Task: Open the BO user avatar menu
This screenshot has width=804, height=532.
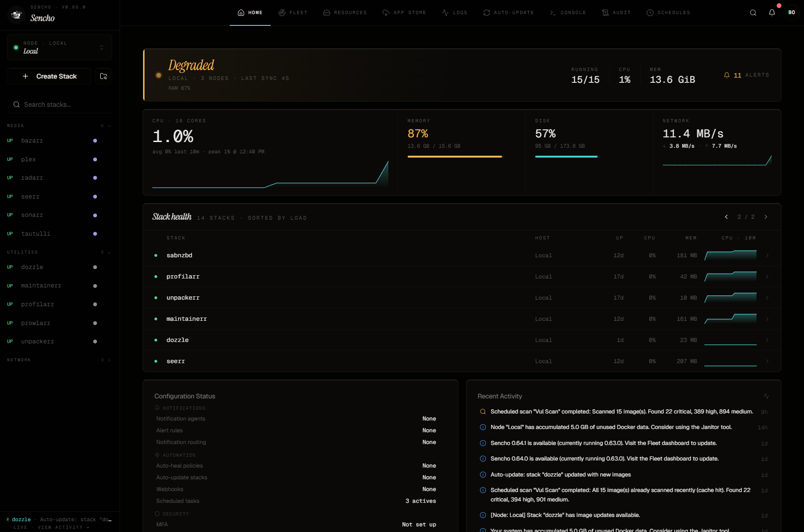Action: (792, 13)
